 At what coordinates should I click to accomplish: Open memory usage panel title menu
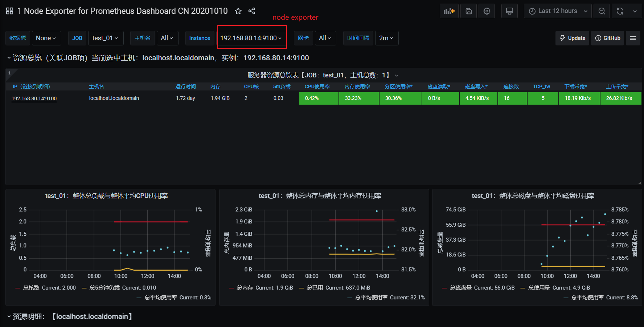[320, 196]
